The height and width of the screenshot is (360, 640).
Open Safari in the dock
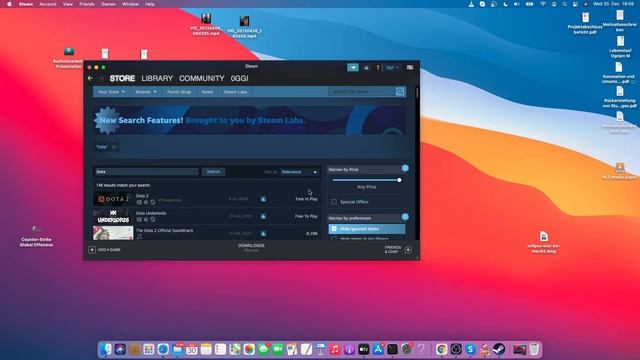point(163,349)
